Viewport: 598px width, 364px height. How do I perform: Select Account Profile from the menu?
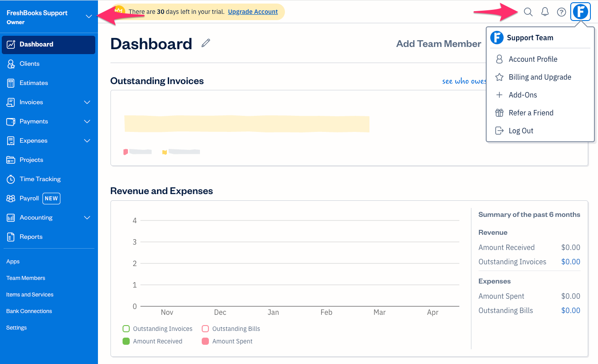(x=533, y=59)
